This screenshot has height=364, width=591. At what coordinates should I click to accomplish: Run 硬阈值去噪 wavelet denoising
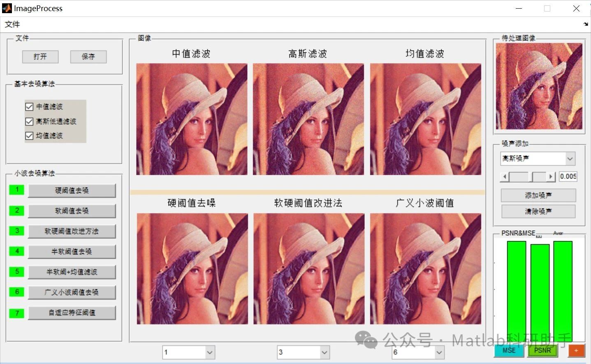coord(72,190)
